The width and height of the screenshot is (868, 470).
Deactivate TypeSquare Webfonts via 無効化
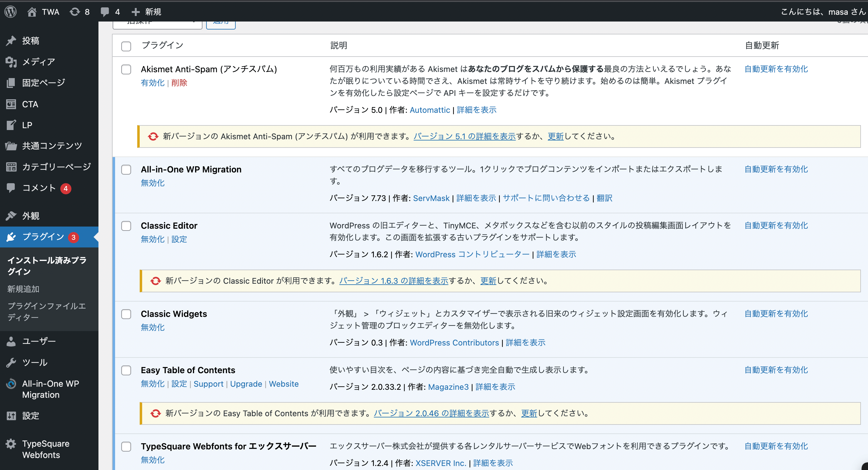pyautogui.click(x=153, y=460)
